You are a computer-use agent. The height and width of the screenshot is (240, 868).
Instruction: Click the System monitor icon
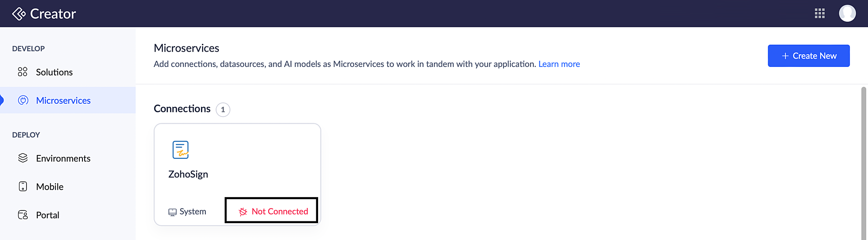coord(172,212)
